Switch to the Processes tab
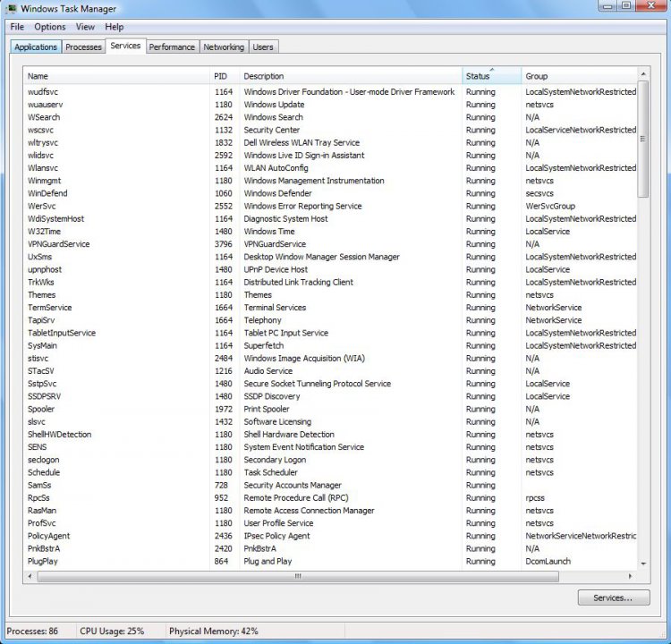The height and width of the screenshot is (644, 671). click(x=83, y=47)
